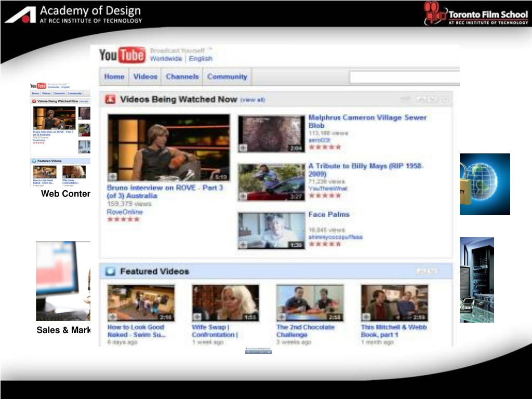Select the Worldwide region link
This screenshot has width=532, height=399.
(x=166, y=59)
